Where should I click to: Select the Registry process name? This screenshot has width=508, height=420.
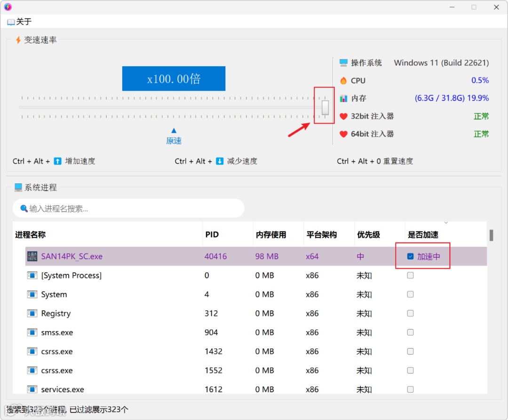click(x=56, y=313)
